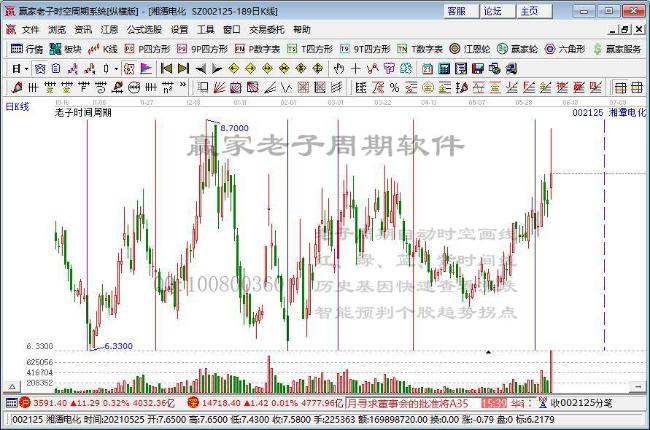The image size is (650, 430).
Task: Open the 六角形 hexagon tool
Action: (x=565, y=49)
